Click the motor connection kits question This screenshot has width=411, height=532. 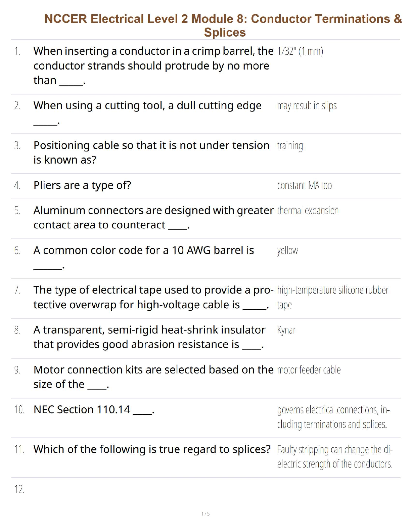(x=153, y=376)
